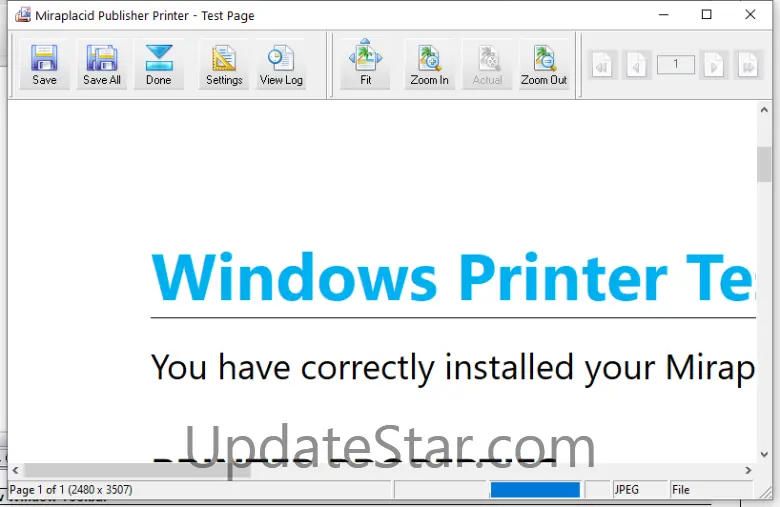The width and height of the screenshot is (780, 507).
Task: Go to the first page arrow
Action: pyautogui.click(x=602, y=65)
